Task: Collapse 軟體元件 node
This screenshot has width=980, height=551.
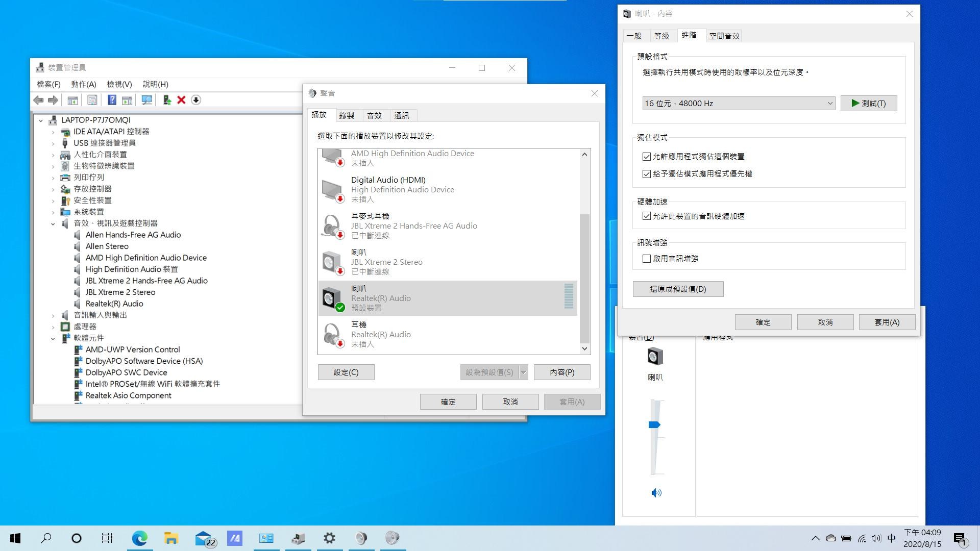Action: point(53,338)
